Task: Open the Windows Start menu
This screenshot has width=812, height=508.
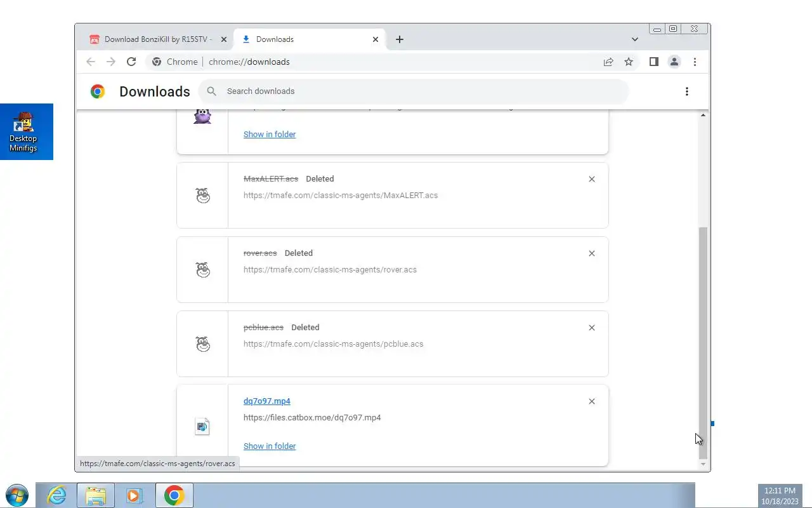Action: (16, 495)
